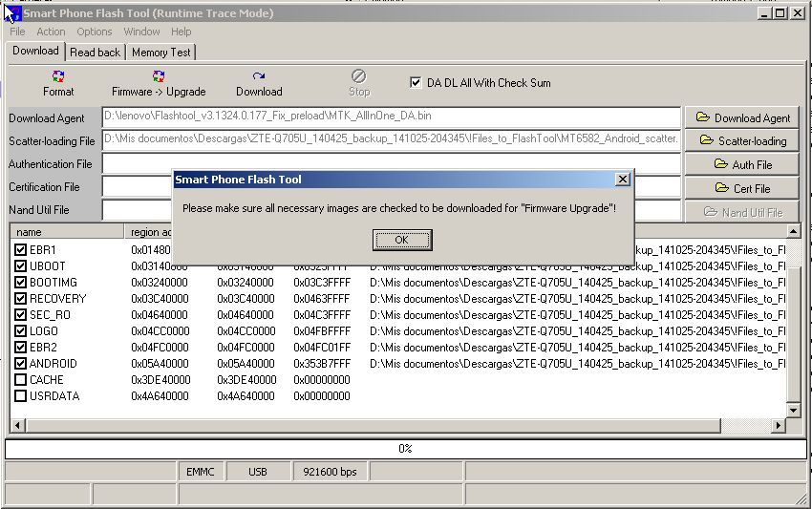Image resolution: width=812 pixels, height=509 pixels.
Task: Click the application icon in title bar
Action: pyautogui.click(x=11, y=13)
